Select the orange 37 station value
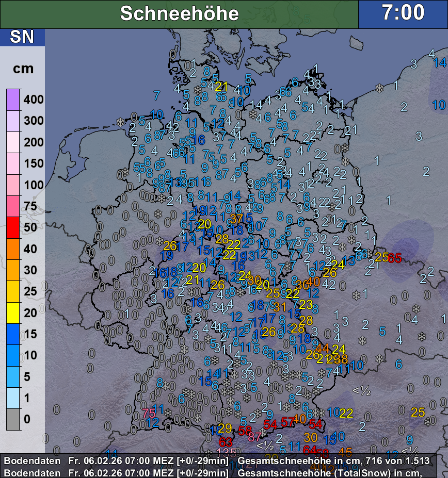This screenshot has height=478, width=448. click(236, 219)
